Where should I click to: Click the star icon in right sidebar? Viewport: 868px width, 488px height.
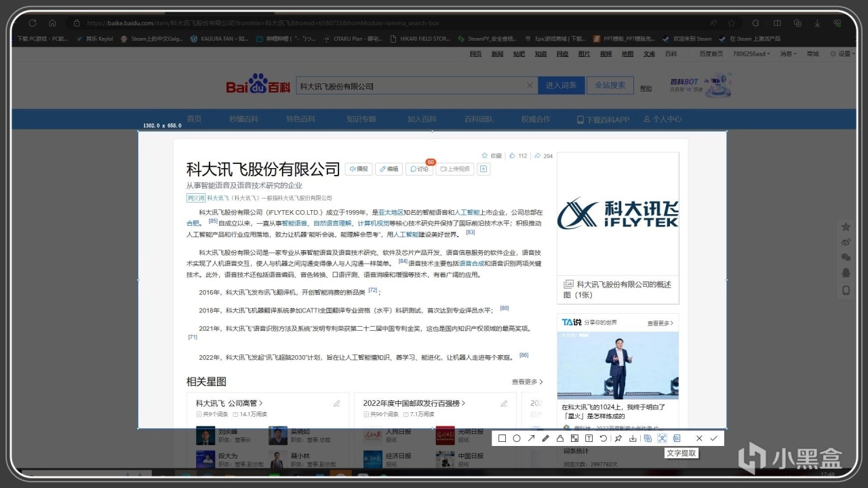coord(846,227)
